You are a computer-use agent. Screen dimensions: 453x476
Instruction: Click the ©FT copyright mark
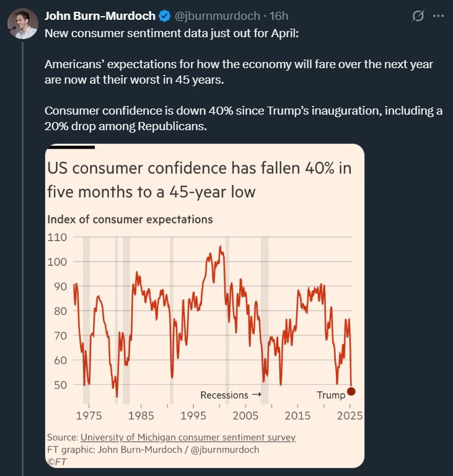pos(57,462)
